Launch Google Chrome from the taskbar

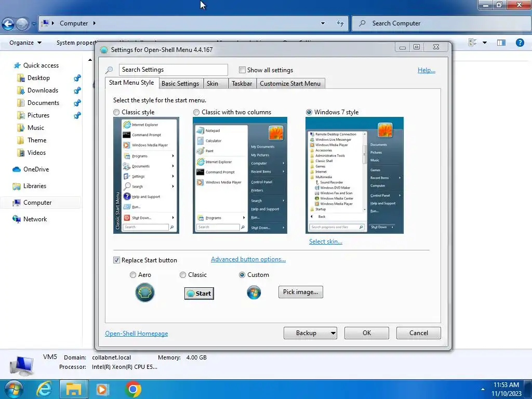tap(133, 390)
